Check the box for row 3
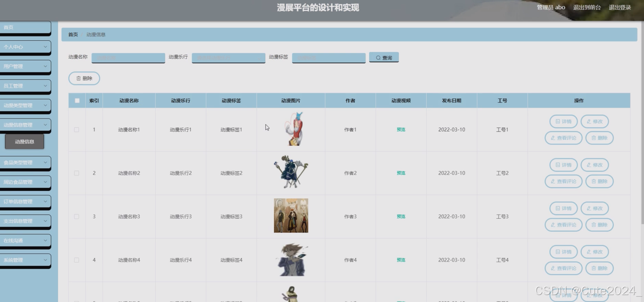This screenshot has height=302, width=644. click(77, 217)
